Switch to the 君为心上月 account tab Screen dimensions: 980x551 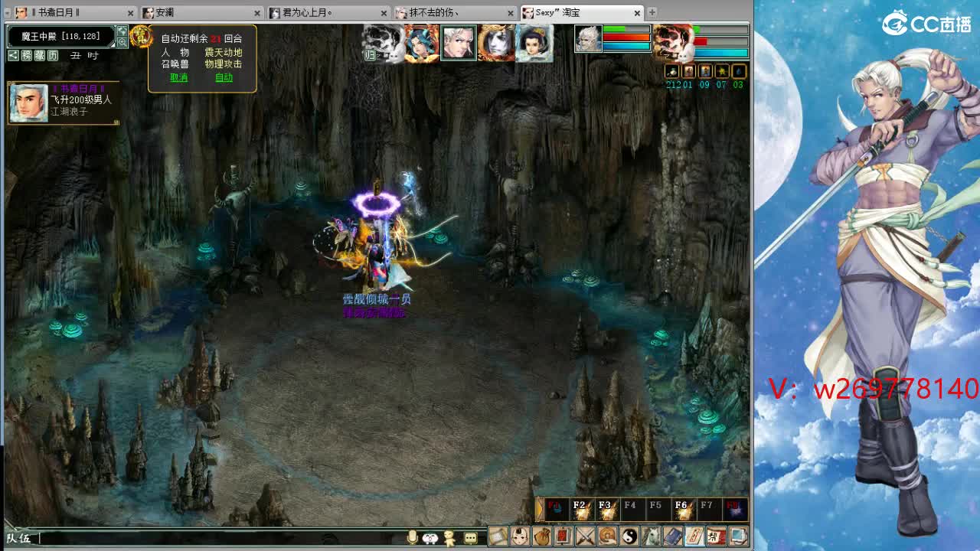tap(328, 12)
